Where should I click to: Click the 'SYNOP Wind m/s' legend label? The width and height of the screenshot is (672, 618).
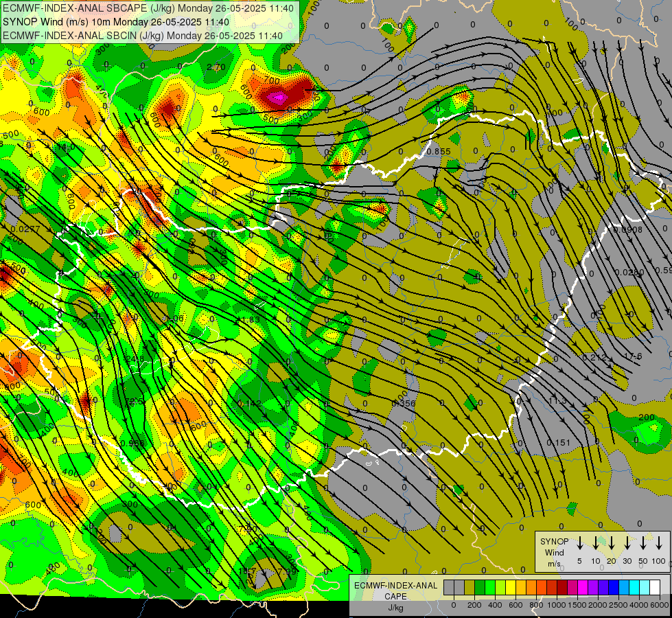coord(554,553)
